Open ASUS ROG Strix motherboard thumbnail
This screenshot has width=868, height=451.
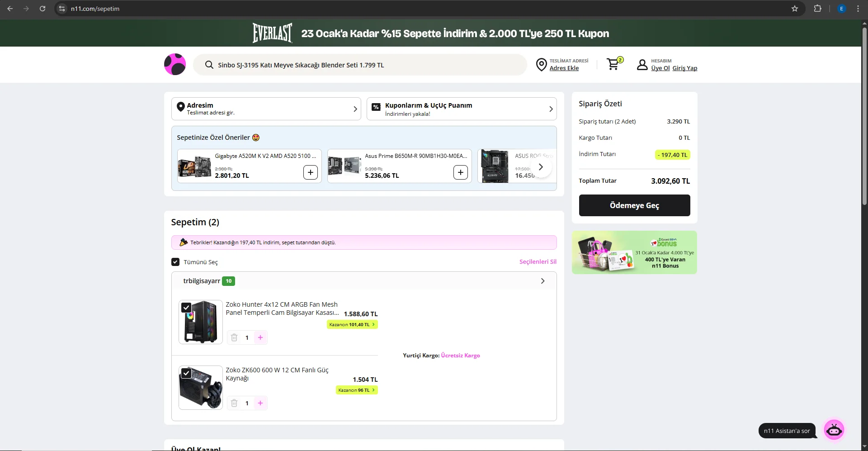(x=495, y=166)
